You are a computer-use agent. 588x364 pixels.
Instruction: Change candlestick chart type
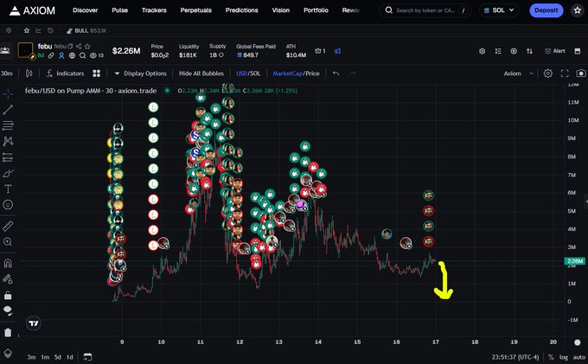tap(29, 73)
